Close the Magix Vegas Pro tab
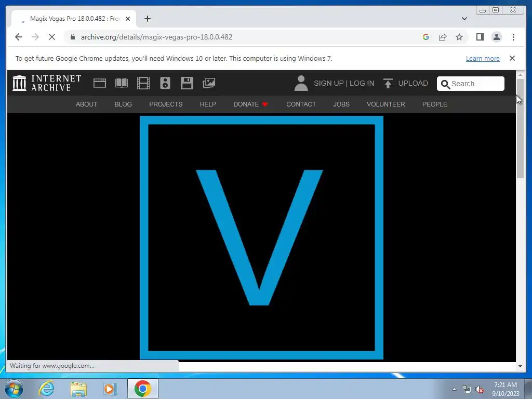Screen dimensions: 532x399 128,19
